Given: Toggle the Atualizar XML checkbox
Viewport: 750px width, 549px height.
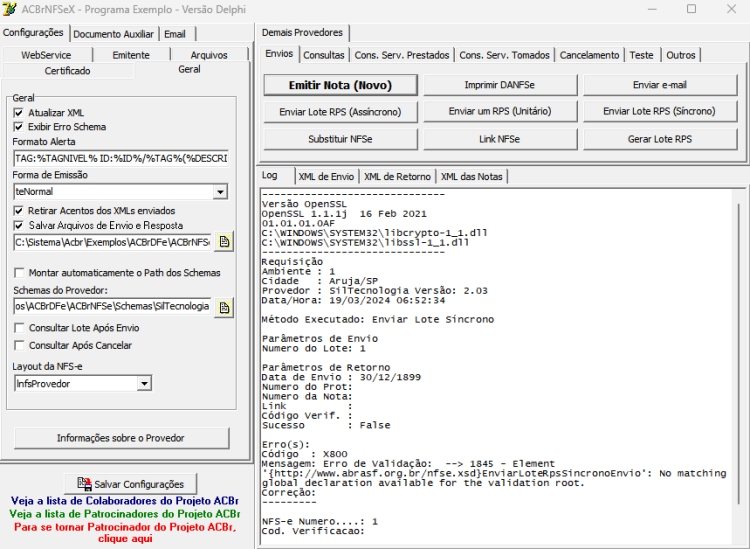Looking at the screenshot, I should click(x=19, y=113).
